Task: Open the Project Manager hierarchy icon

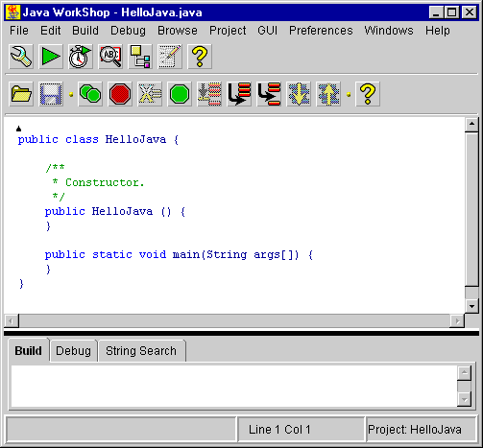Action: click(140, 57)
